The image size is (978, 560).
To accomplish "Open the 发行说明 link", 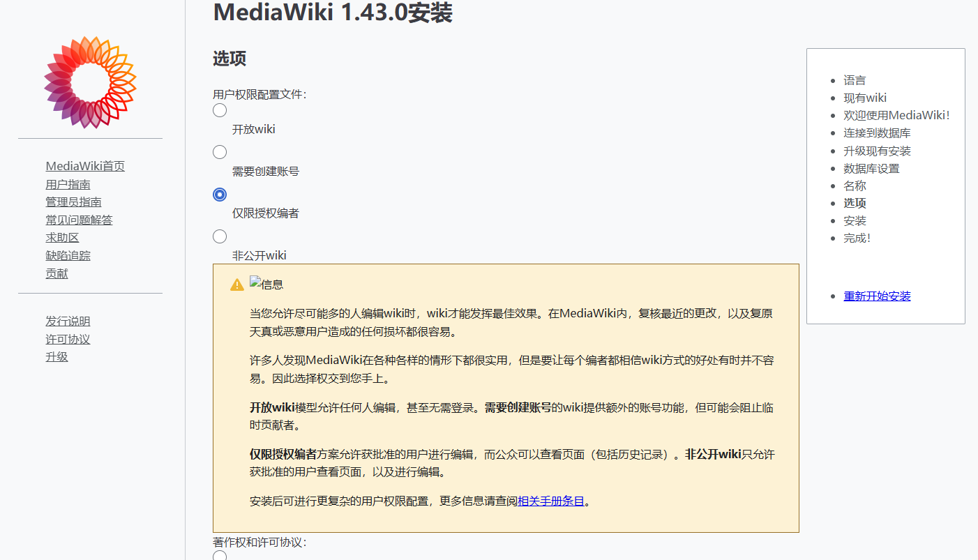I will coord(68,321).
